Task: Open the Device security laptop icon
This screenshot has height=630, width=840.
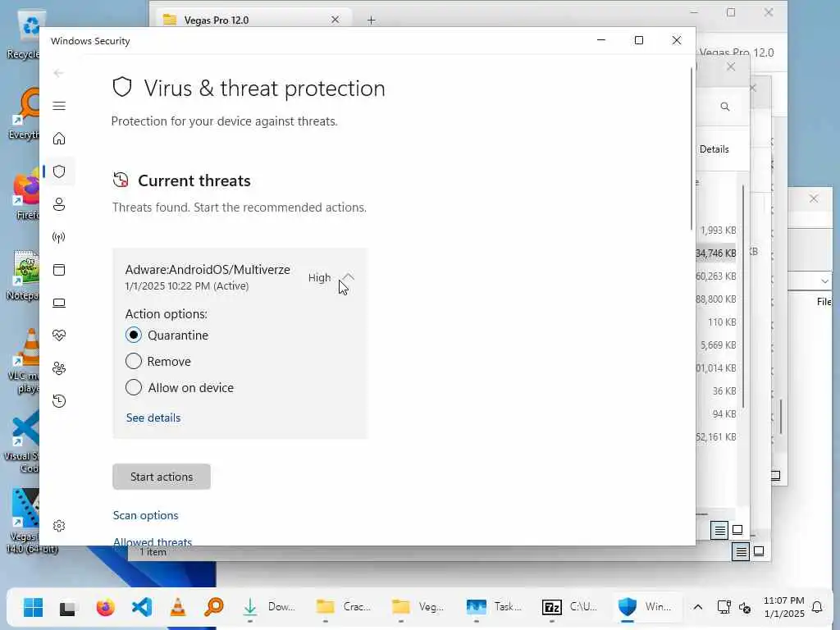Action: coord(59,304)
